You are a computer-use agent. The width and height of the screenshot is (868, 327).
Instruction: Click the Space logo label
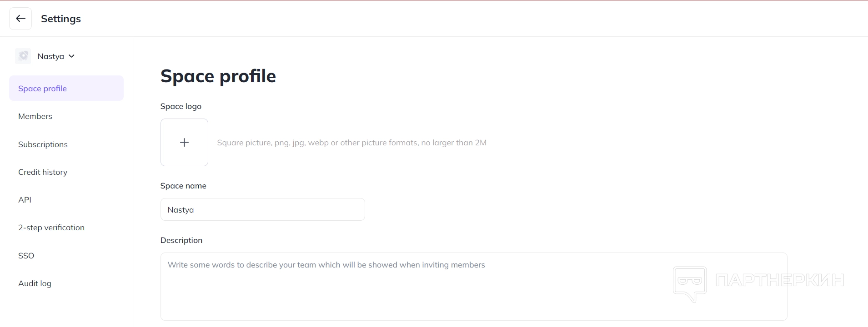pos(181,106)
